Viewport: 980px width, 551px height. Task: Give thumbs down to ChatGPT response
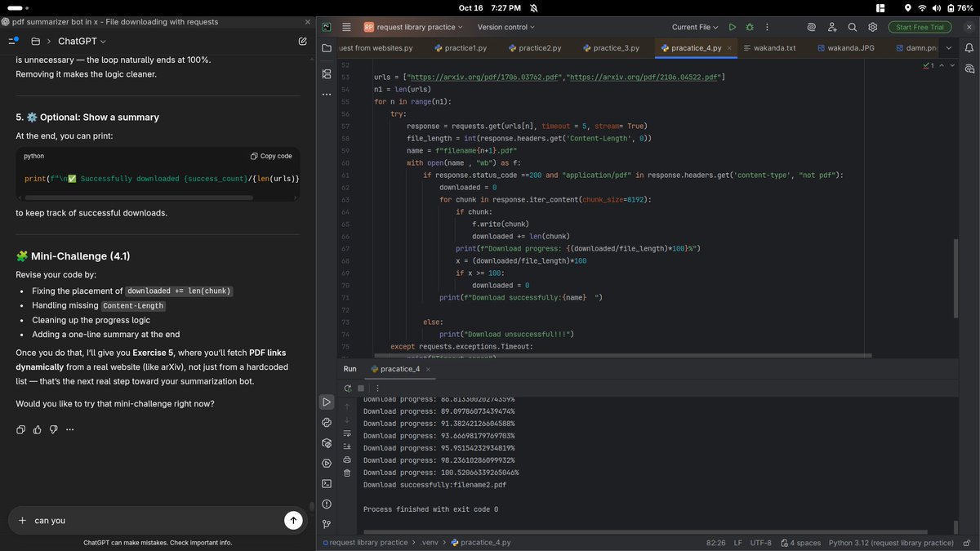click(54, 429)
